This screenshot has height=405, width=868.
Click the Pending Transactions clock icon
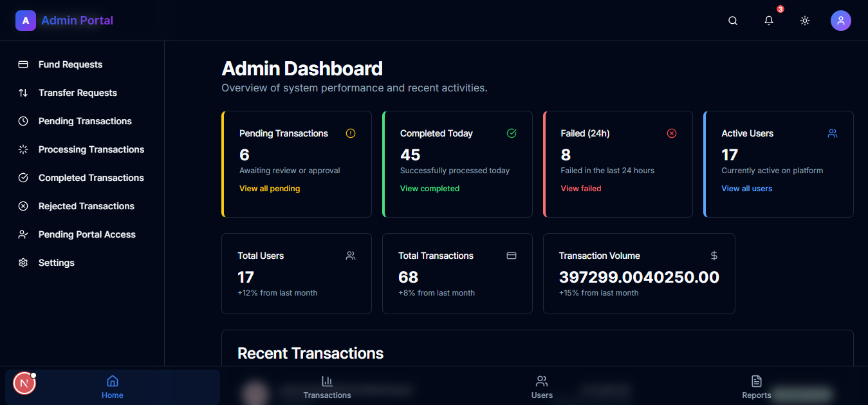tap(23, 121)
